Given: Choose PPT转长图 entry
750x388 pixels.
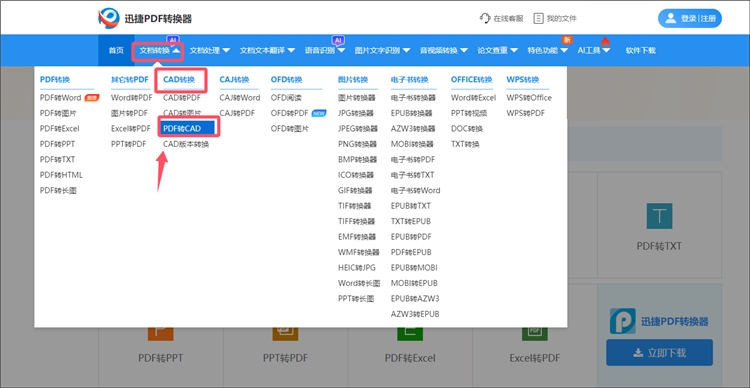Looking at the screenshot, I should pos(356,299).
